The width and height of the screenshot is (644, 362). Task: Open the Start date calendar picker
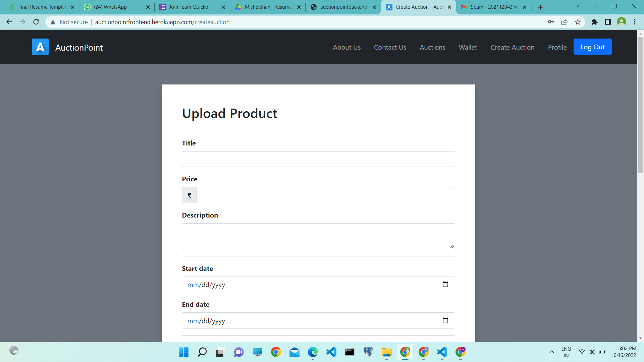445,284
